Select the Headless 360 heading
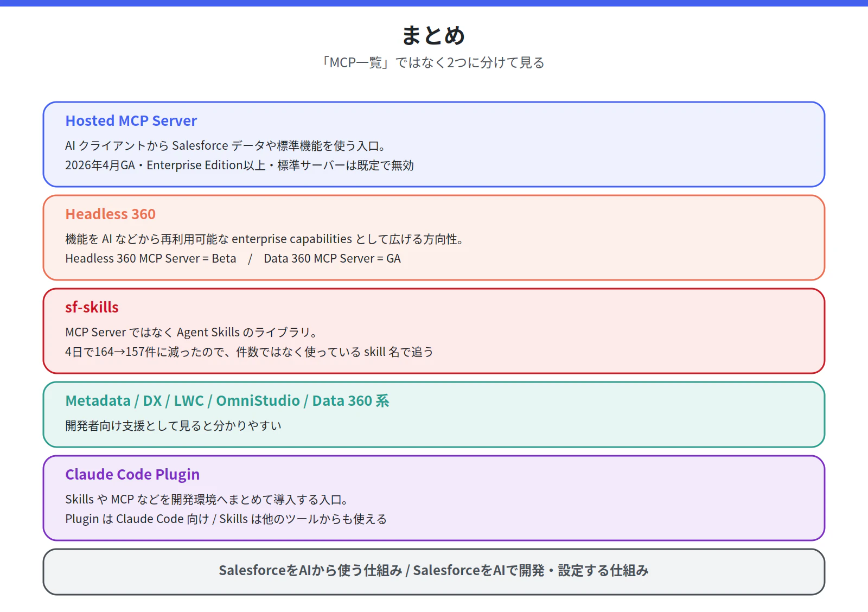This screenshot has width=868, height=612. point(111,214)
